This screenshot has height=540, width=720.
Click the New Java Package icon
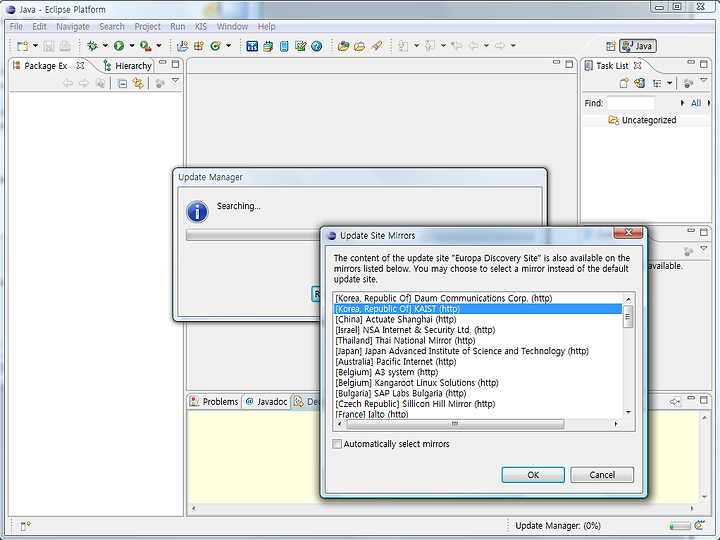tap(199, 46)
